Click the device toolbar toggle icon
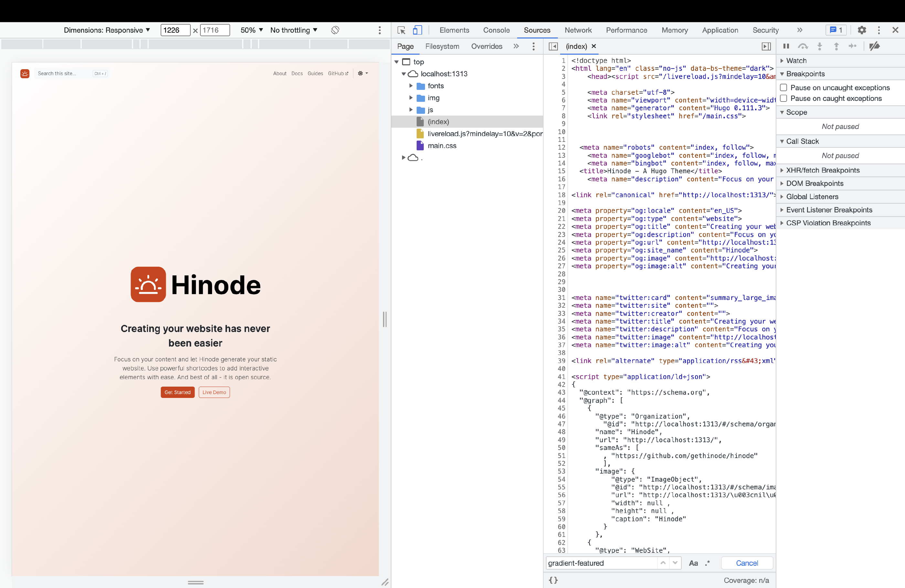The image size is (905, 588). pyautogui.click(x=417, y=30)
